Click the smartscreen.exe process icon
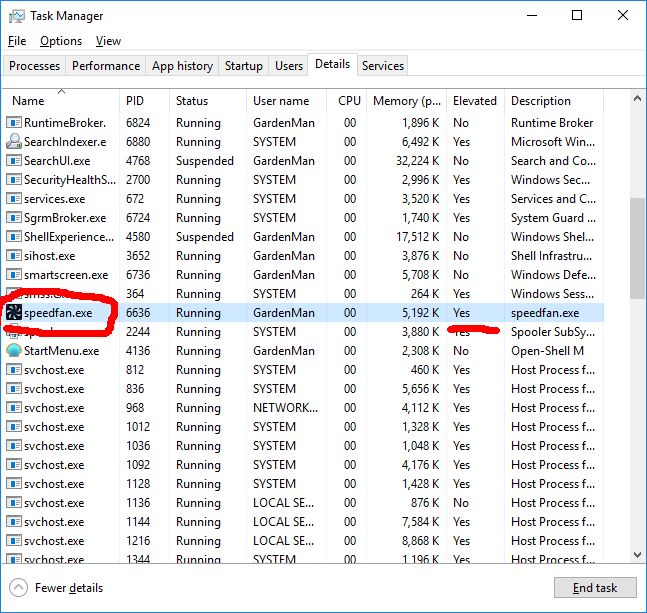The width and height of the screenshot is (647, 613). (14, 274)
